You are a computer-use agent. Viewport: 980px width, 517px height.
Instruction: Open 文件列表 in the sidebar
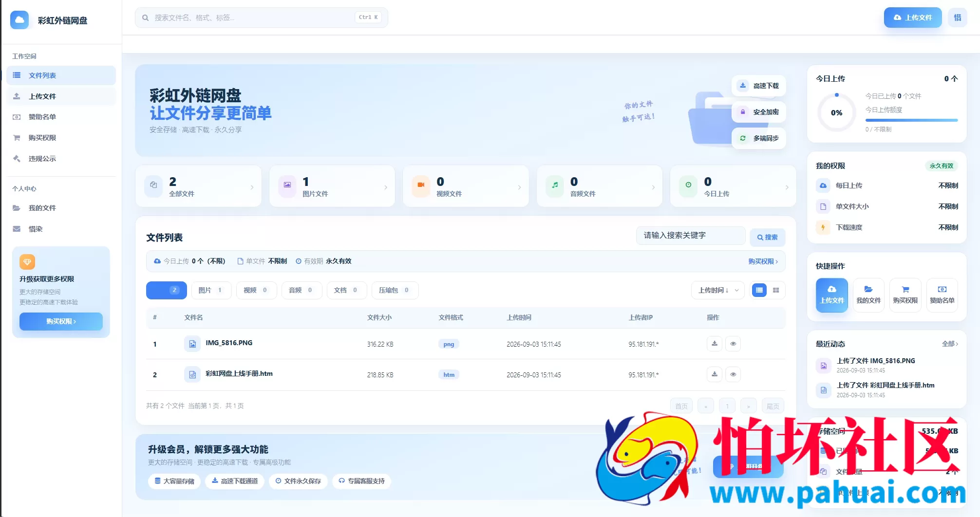(x=61, y=75)
